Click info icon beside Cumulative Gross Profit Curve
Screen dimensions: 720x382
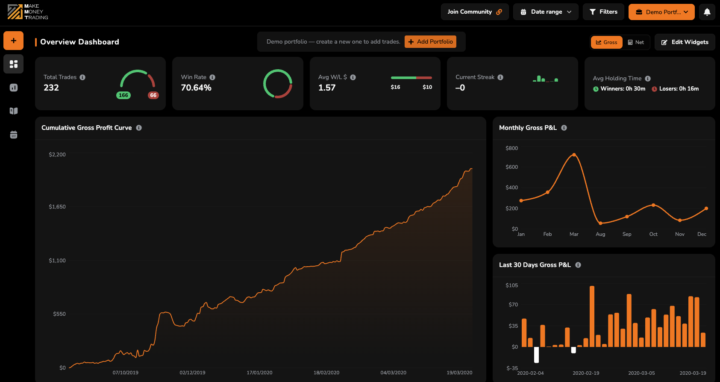139,128
